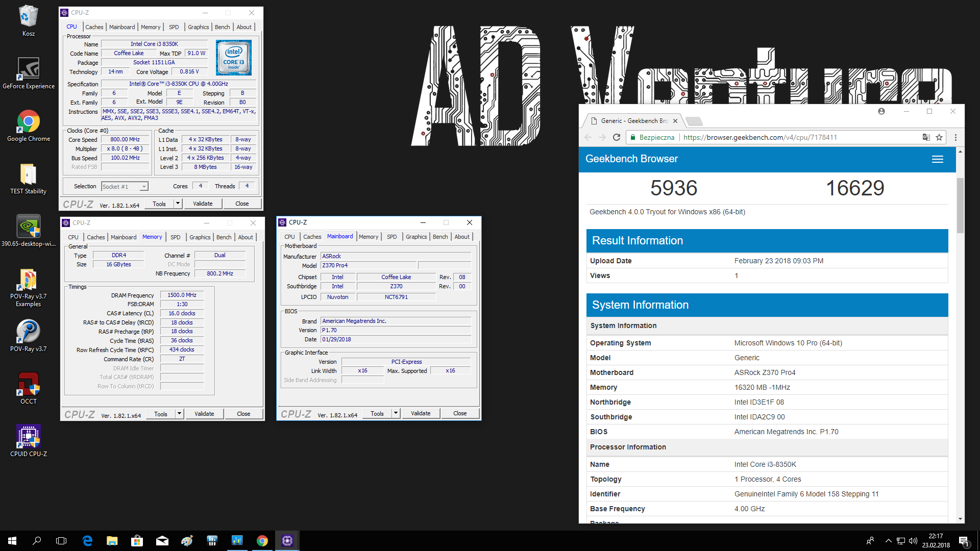
Task: Click Intel Core i3 logo in CPU-Z
Action: click(x=234, y=58)
